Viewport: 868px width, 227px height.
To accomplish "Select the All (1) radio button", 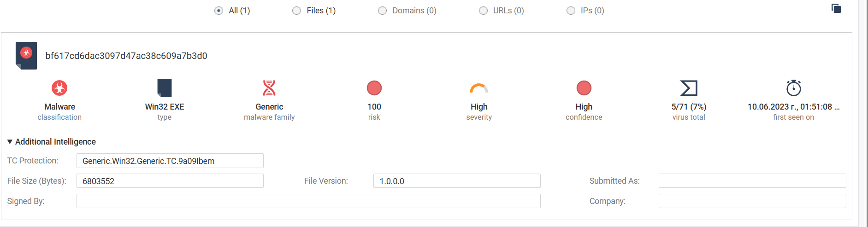I will click(x=219, y=11).
